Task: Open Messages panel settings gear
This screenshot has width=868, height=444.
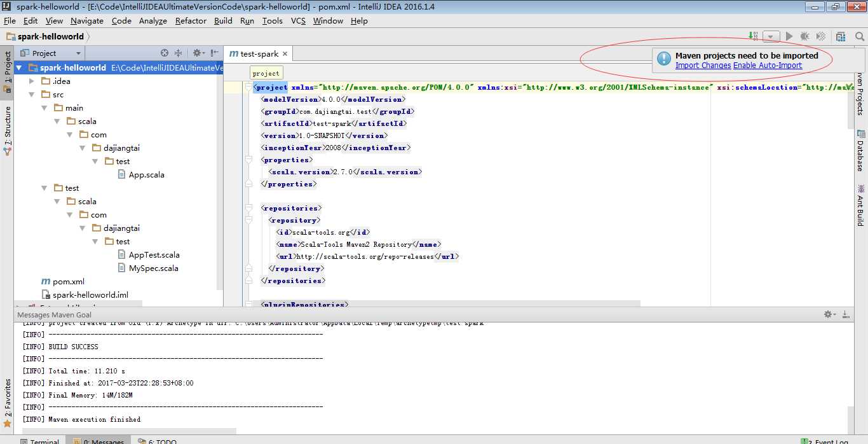Action: point(829,314)
